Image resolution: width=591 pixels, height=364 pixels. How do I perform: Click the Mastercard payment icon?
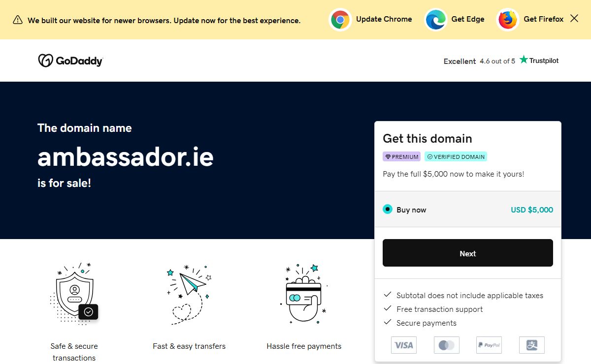tap(446, 345)
